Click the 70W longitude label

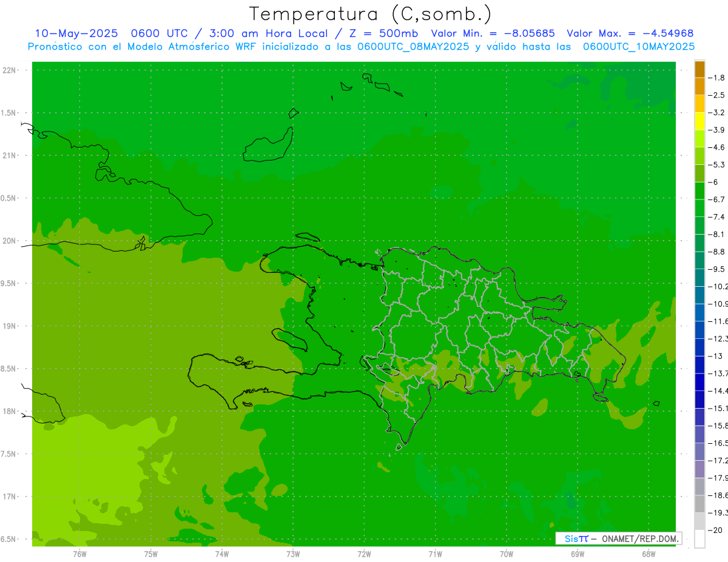click(507, 554)
